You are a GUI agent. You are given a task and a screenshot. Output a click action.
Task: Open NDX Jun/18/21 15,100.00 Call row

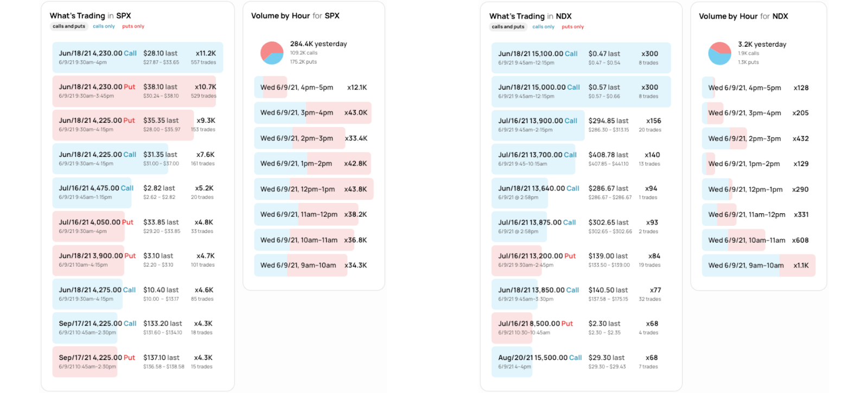click(x=580, y=58)
